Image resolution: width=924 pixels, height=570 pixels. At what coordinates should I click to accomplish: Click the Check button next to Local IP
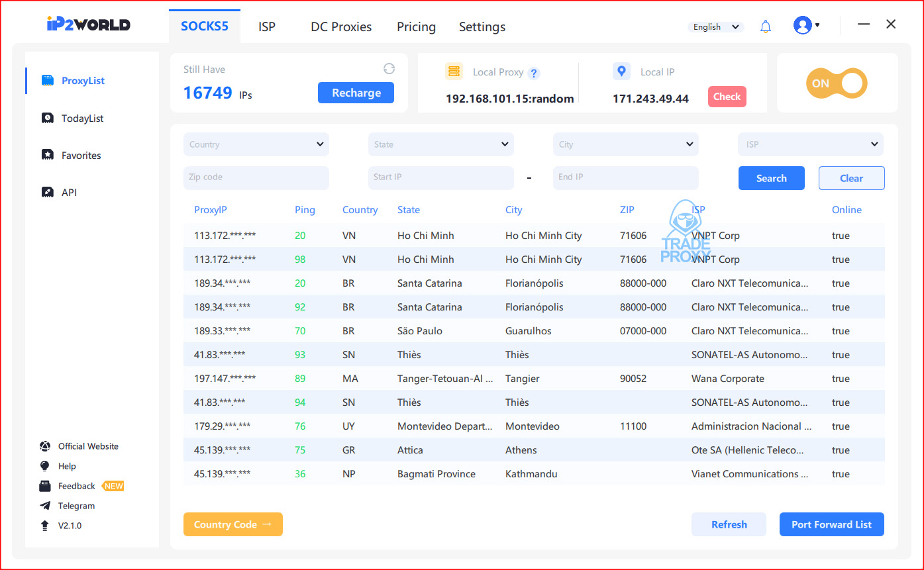tap(727, 97)
